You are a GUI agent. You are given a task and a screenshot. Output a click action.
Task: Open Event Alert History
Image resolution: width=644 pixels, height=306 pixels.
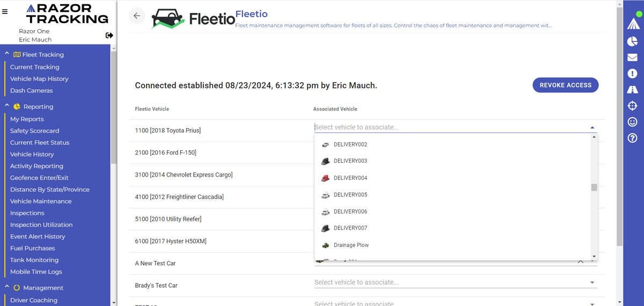pyautogui.click(x=38, y=237)
